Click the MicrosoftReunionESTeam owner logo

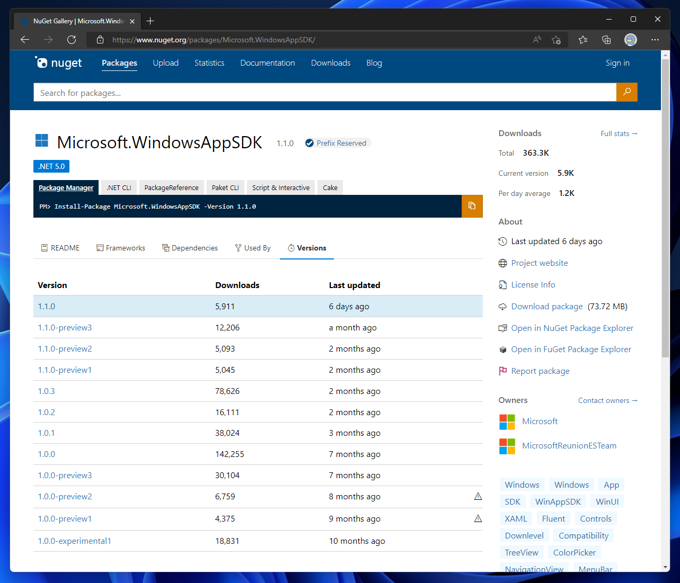coord(507,446)
